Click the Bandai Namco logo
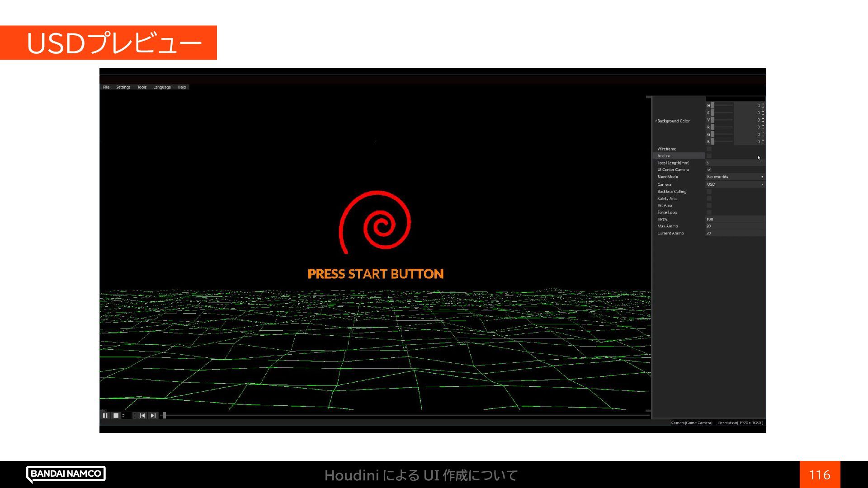 coord(66,474)
